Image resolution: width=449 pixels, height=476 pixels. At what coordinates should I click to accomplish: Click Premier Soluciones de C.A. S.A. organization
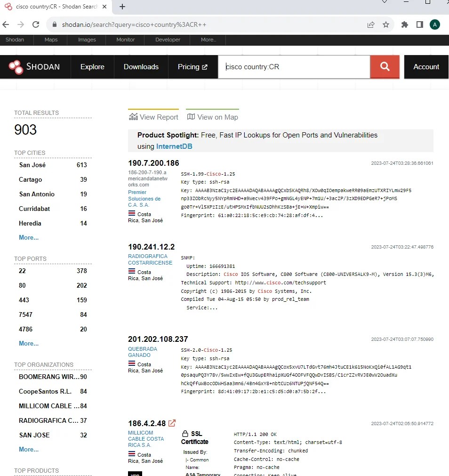(144, 199)
